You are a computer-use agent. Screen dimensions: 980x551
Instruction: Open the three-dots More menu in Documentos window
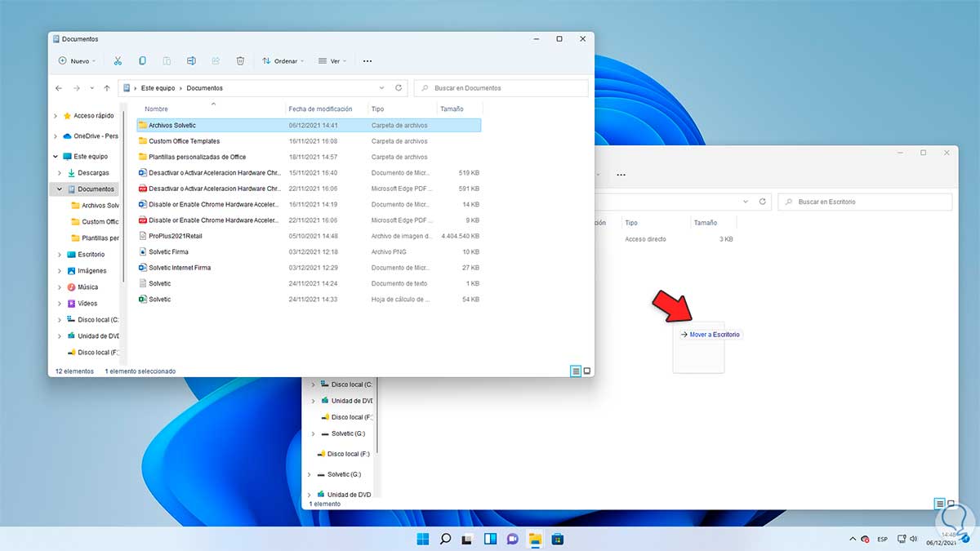[367, 61]
